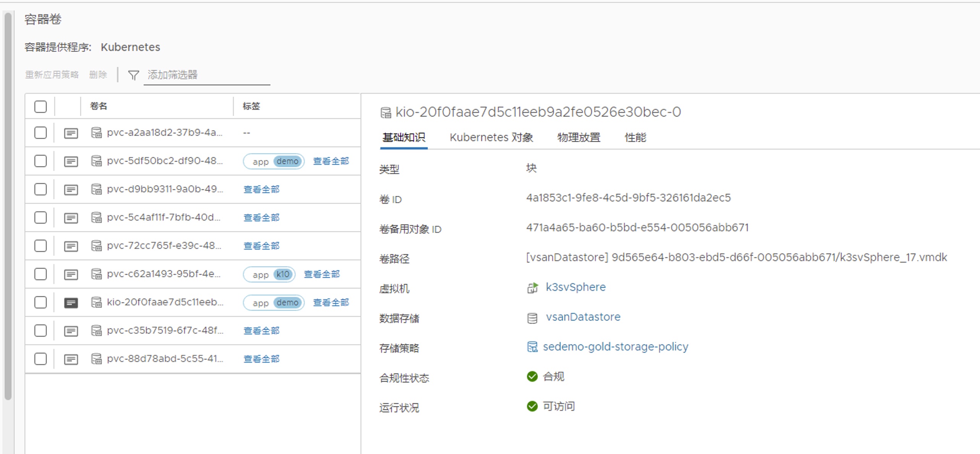Open the 性能 tab
Viewport: 980px width, 454px height.
635,137
